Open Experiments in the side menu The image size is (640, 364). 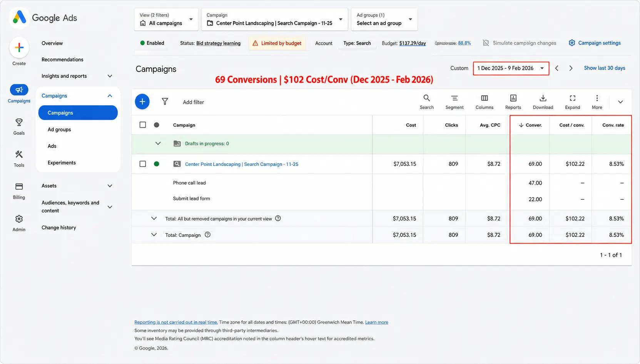(62, 163)
